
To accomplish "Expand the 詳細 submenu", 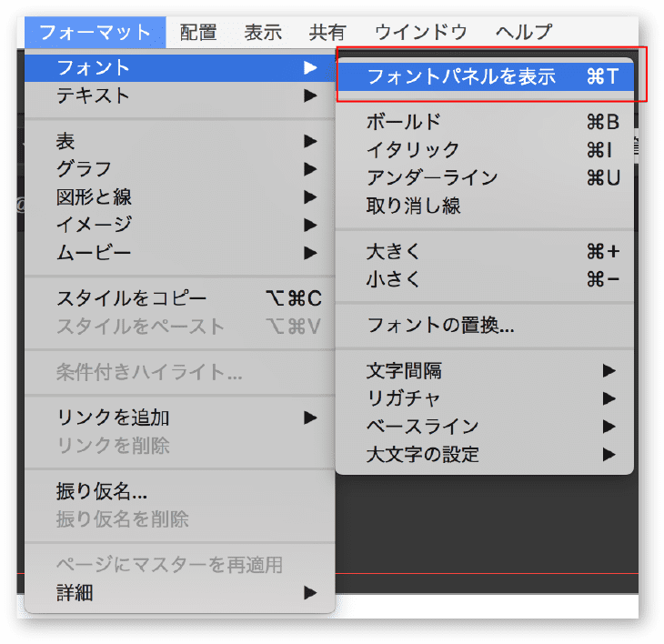I will pyautogui.click(x=180, y=593).
